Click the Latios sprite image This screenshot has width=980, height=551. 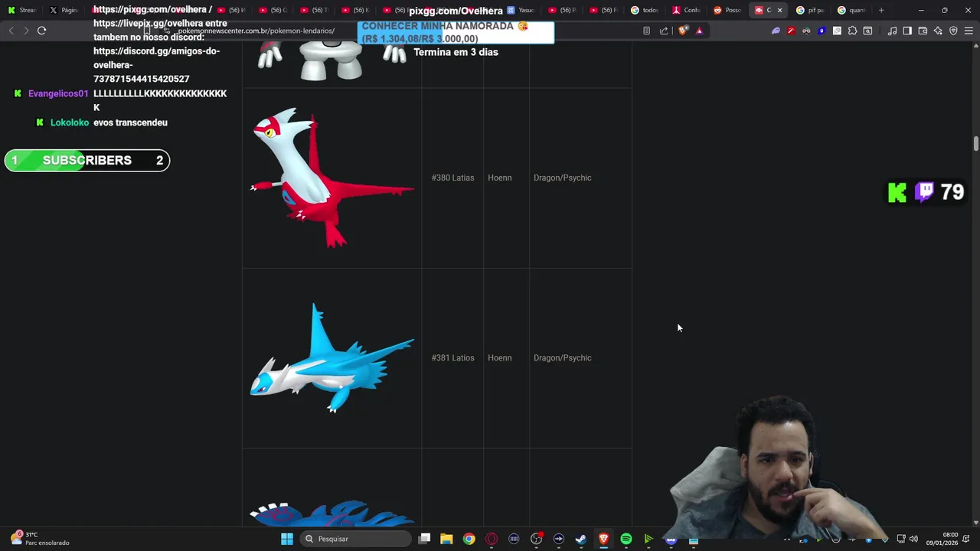pos(332,358)
